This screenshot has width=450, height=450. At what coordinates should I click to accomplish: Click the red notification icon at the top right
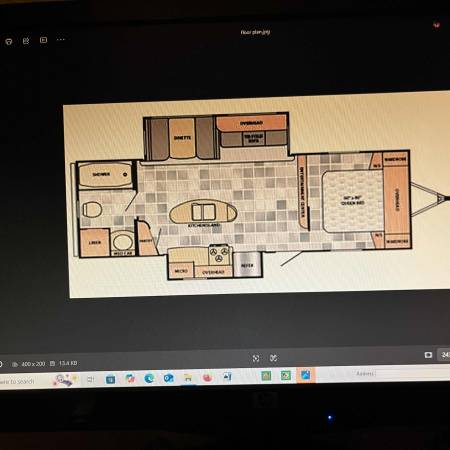pos(437,25)
